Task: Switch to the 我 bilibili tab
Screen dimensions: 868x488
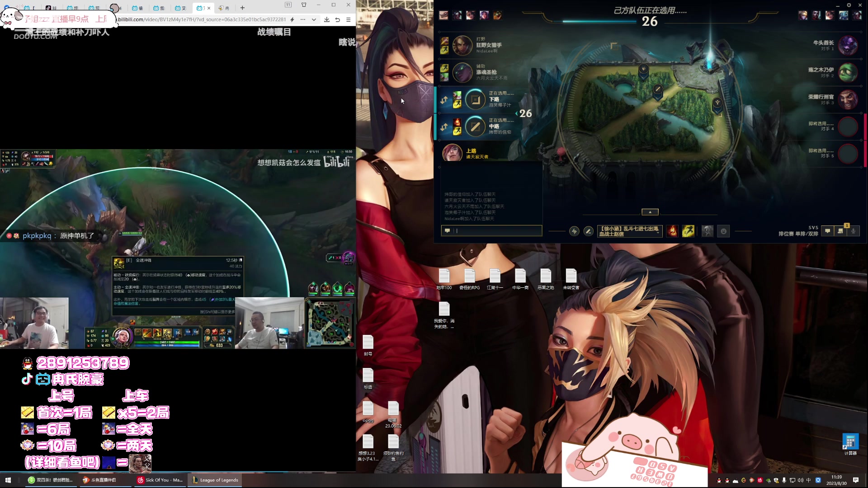Action: 159,8
